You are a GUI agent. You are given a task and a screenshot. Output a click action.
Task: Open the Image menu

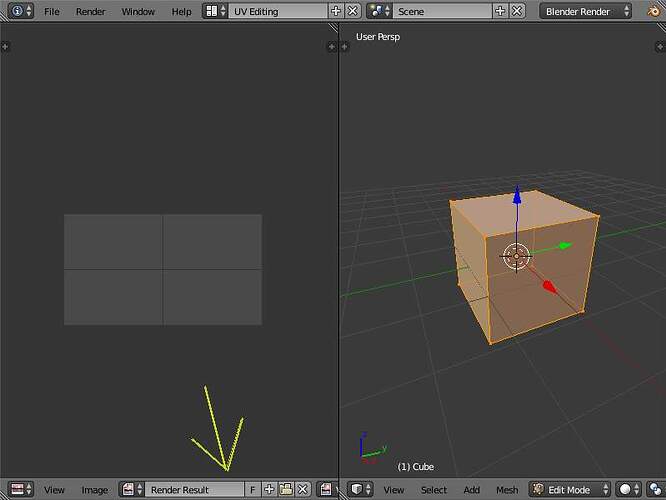coord(94,490)
